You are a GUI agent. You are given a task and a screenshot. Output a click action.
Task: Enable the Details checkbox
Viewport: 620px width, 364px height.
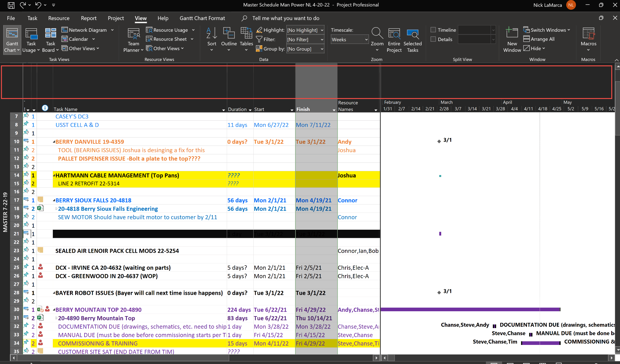(x=433, y=39)
